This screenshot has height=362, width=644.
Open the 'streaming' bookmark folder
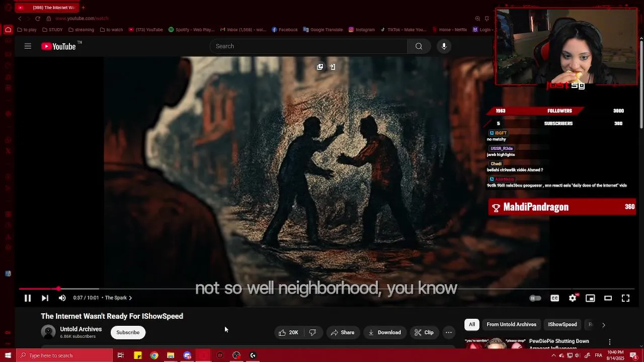[x=81, y=30]
